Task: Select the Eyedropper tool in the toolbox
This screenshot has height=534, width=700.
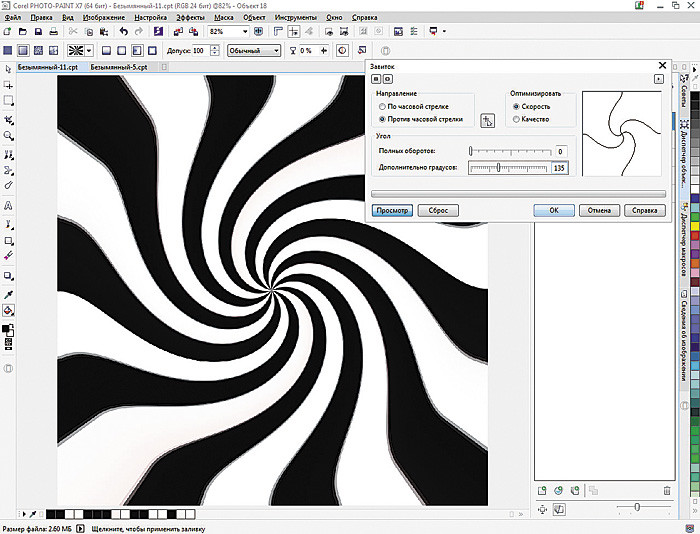Action: (x=9, y=293)
